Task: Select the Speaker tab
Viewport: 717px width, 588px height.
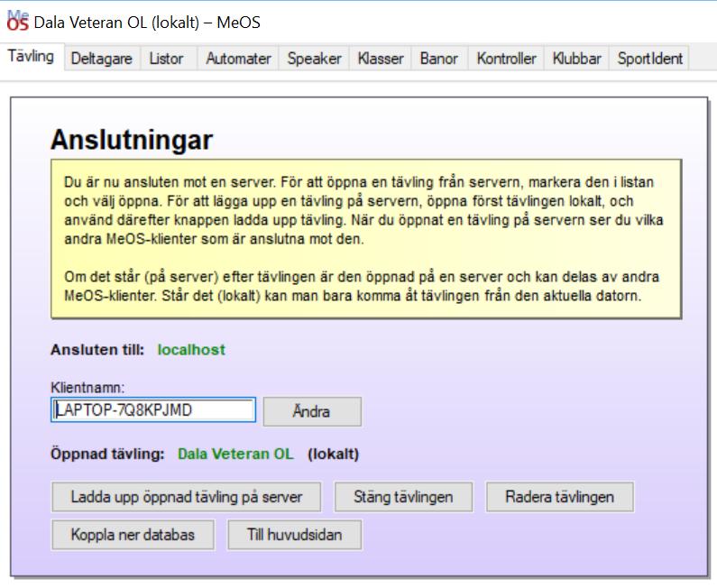Action: click(314, 59)
